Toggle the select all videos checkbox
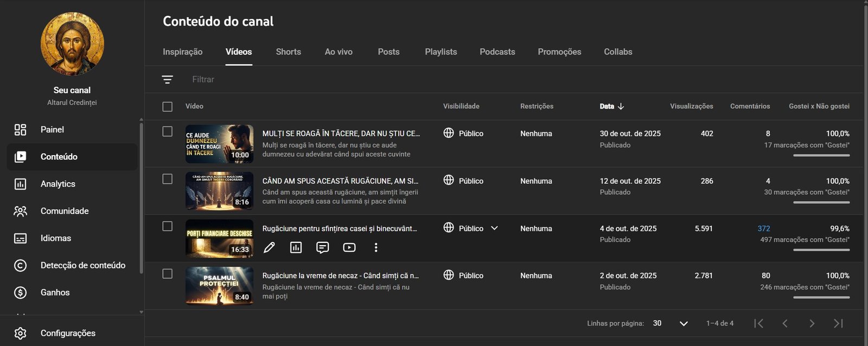 [x=168, y=107]
